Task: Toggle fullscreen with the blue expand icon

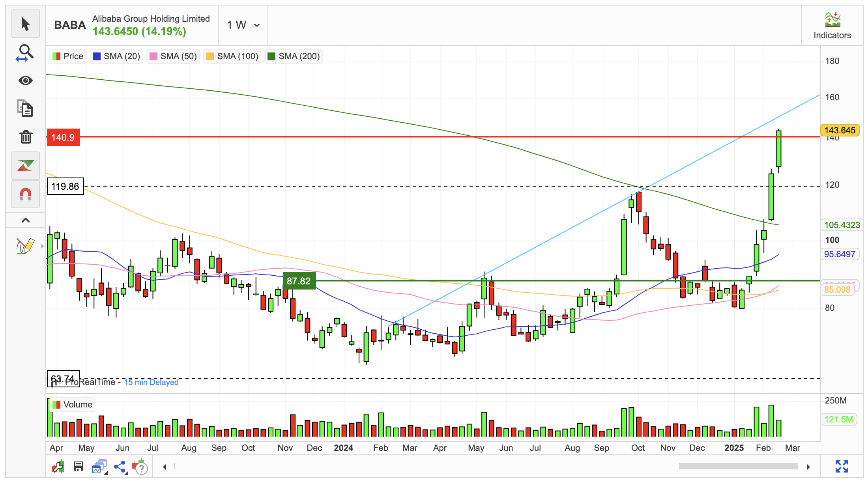Action: (x=842, y=466)
